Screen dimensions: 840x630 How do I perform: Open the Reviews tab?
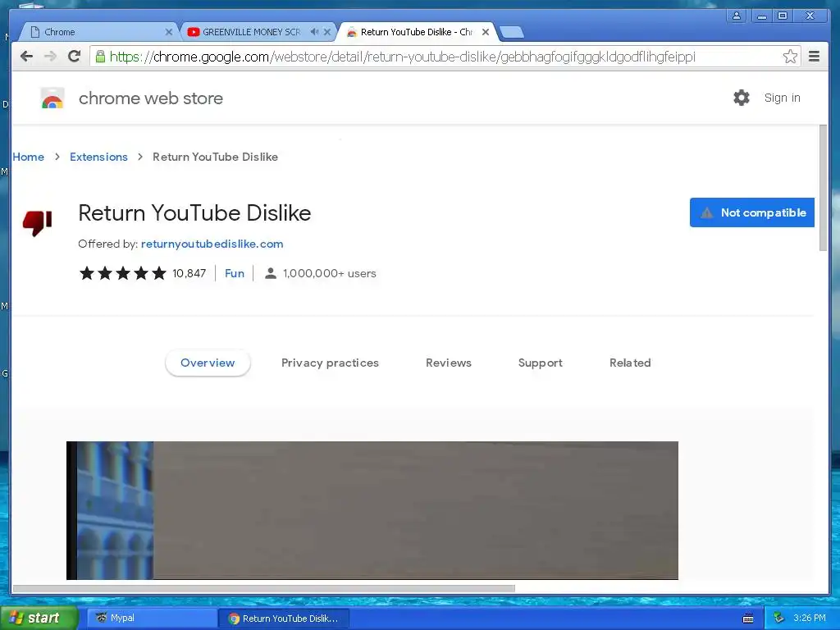click(449, 363)
